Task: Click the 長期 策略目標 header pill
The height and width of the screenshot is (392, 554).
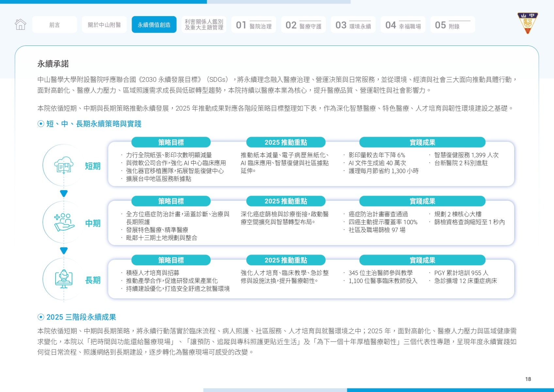Action: (x=171, y=260)
